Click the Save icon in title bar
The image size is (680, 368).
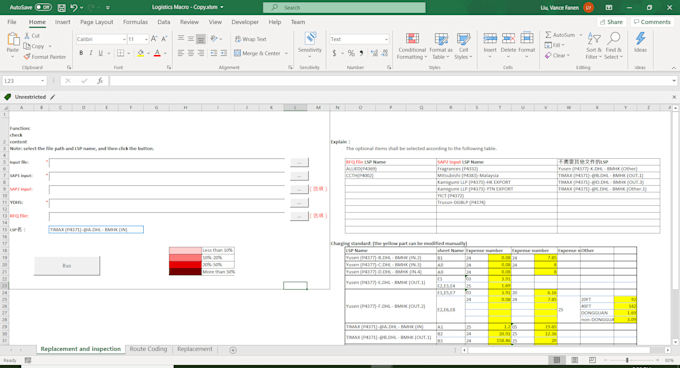[x=62, y=7]
